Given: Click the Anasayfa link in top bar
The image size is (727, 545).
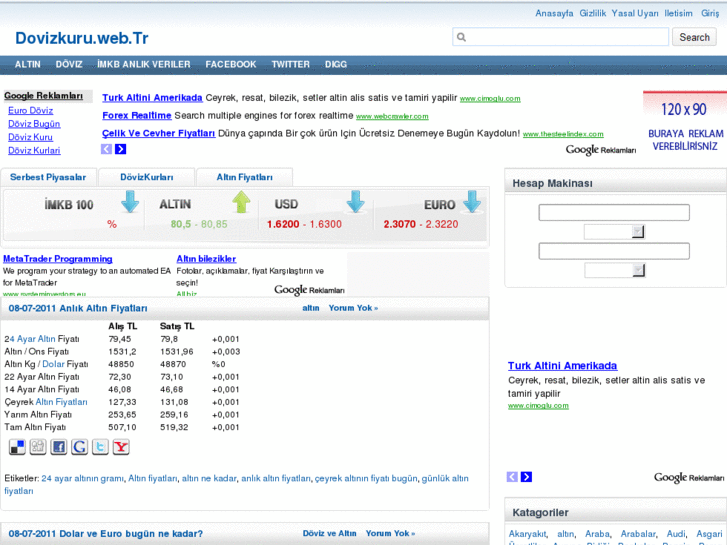Looking at the screenshot, I should coord(554,13).
